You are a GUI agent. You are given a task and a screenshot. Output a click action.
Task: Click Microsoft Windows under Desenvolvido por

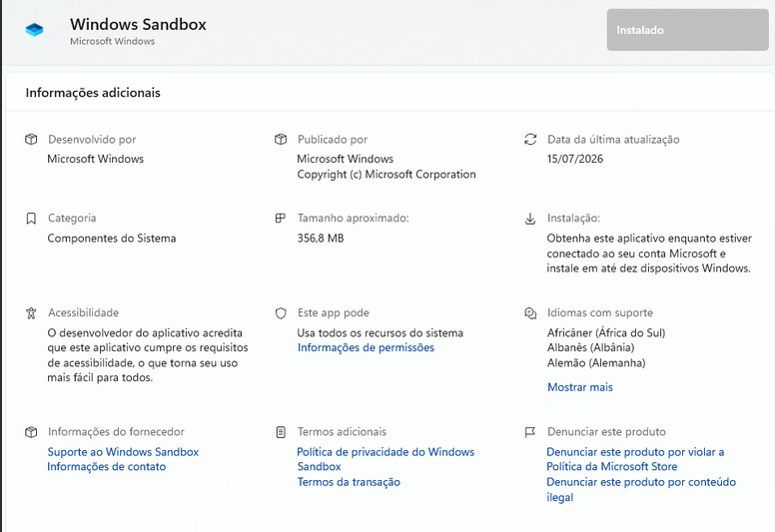tap(96, 159)
